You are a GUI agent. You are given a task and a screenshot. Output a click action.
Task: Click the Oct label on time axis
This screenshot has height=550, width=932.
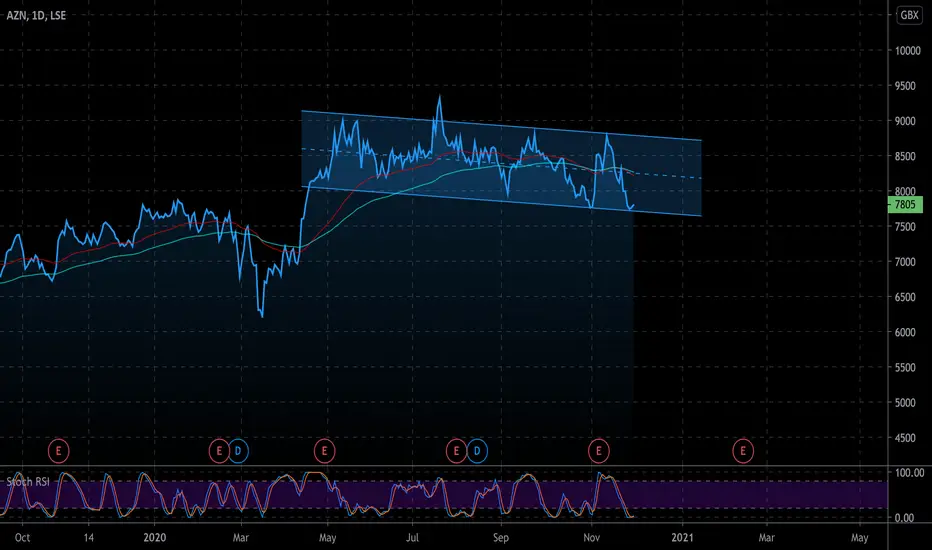(x=23, y=538)
